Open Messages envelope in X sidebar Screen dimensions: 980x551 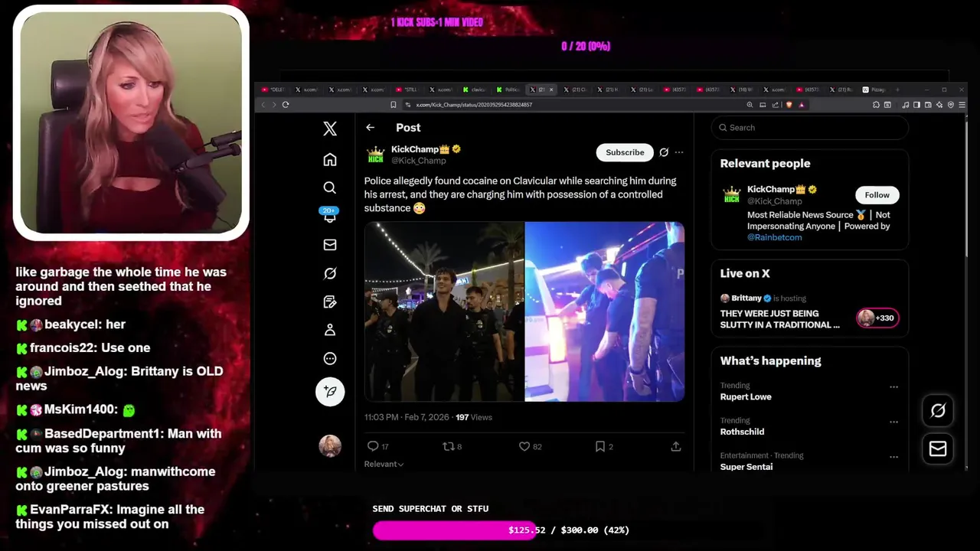point(330,245)
